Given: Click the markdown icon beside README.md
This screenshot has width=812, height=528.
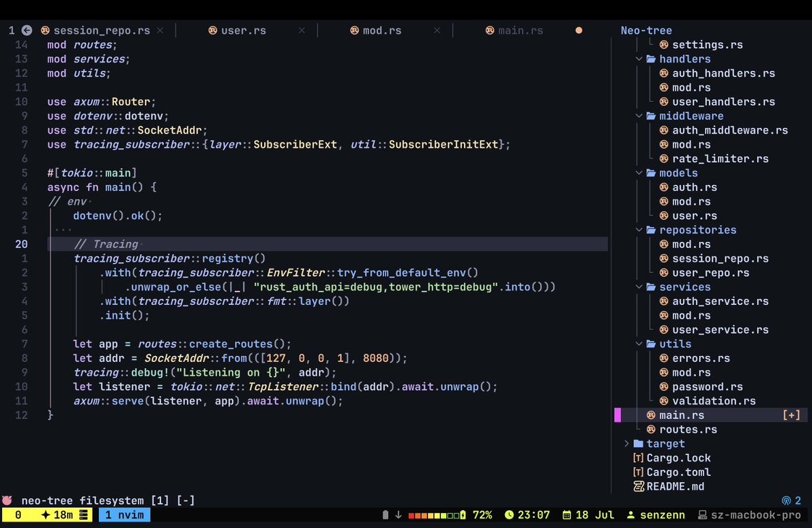Looking at the screenshot, I should [x=639, y=487].
